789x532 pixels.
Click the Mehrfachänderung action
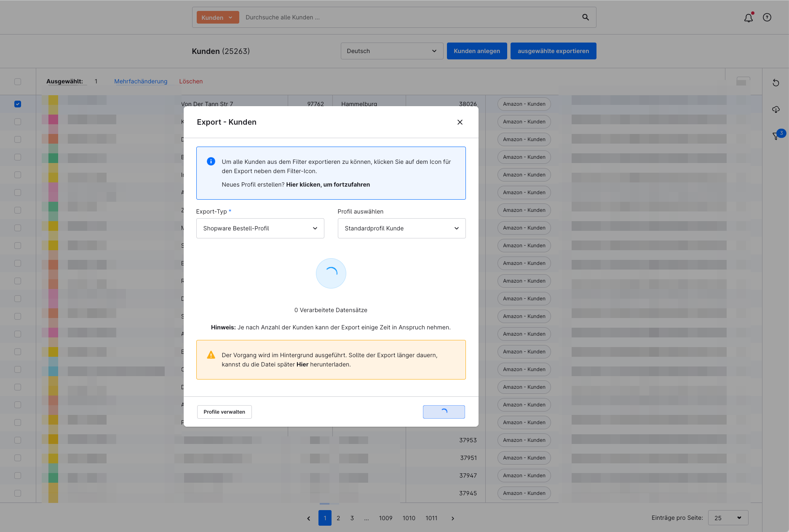(x=141, y=81)
